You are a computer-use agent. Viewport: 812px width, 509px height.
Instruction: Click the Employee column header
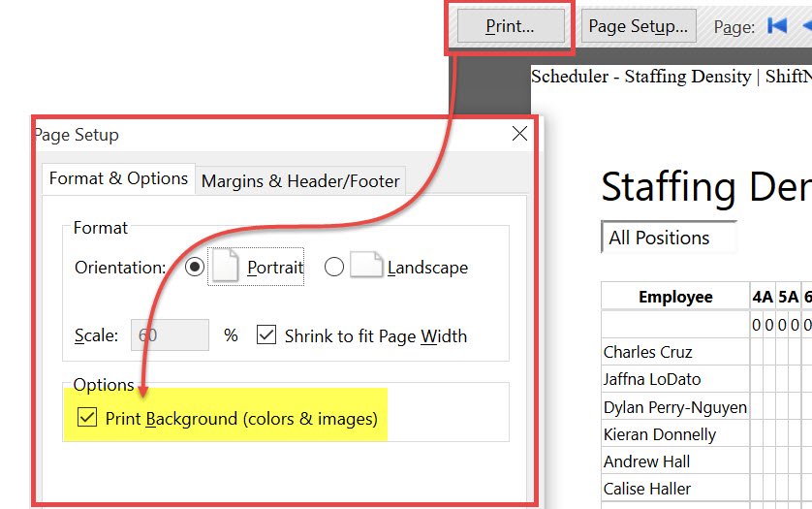pos(674,297)
